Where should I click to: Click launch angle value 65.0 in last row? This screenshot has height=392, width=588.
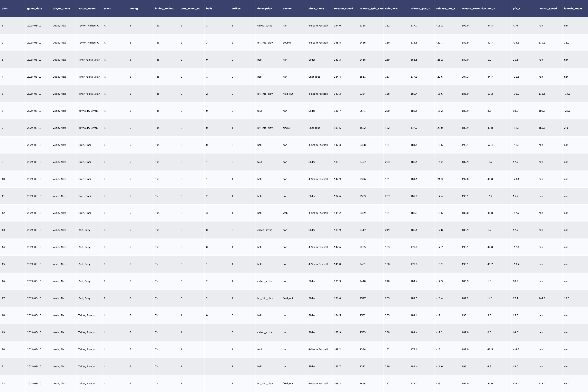(567, 384)
